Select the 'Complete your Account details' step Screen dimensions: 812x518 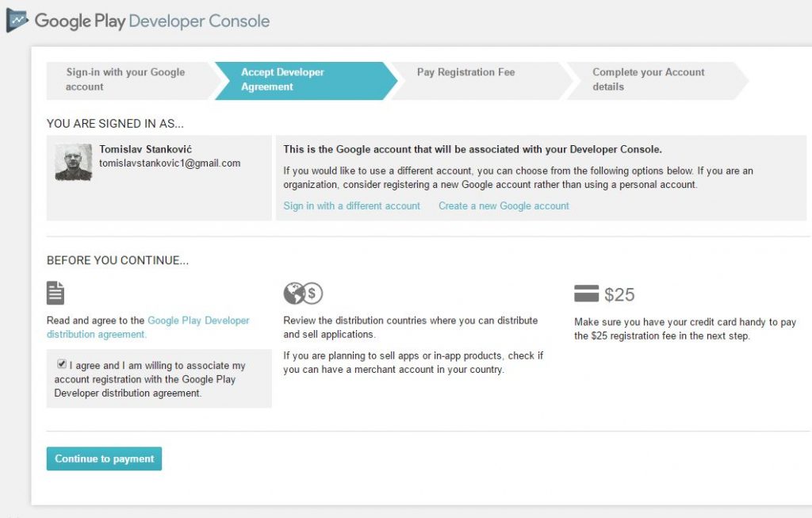(x=657, y=80)
